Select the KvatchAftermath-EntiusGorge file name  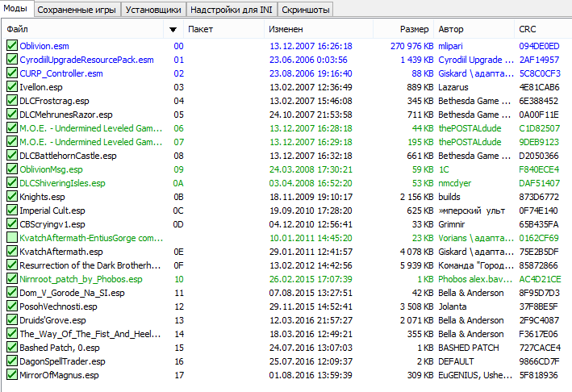click(x=91, y=238)
